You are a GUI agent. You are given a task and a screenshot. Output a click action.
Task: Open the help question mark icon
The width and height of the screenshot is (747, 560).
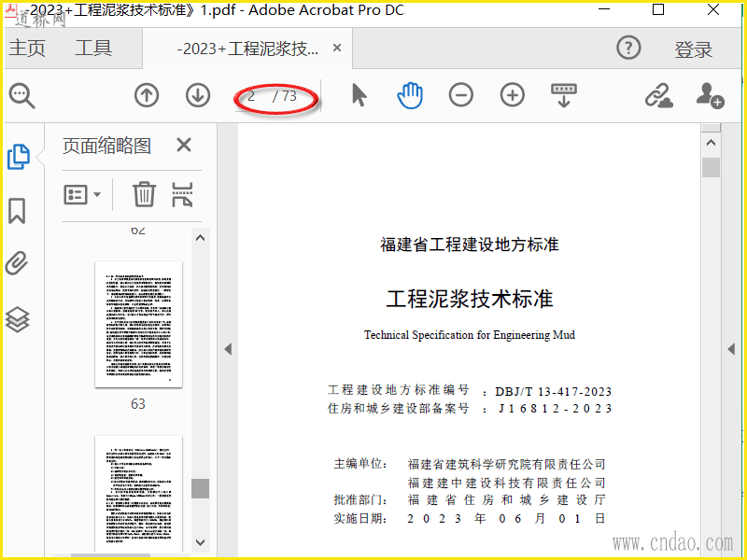[x=628, y=48]
